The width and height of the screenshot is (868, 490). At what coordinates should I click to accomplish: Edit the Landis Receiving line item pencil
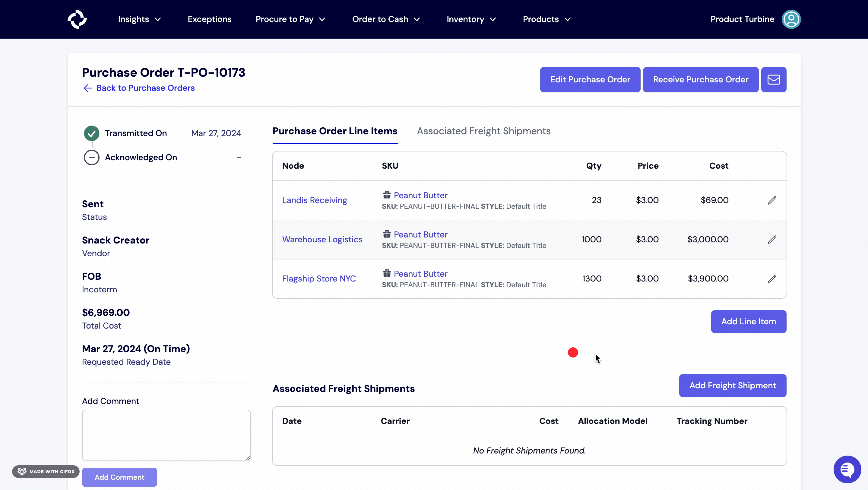coord(771,200)
